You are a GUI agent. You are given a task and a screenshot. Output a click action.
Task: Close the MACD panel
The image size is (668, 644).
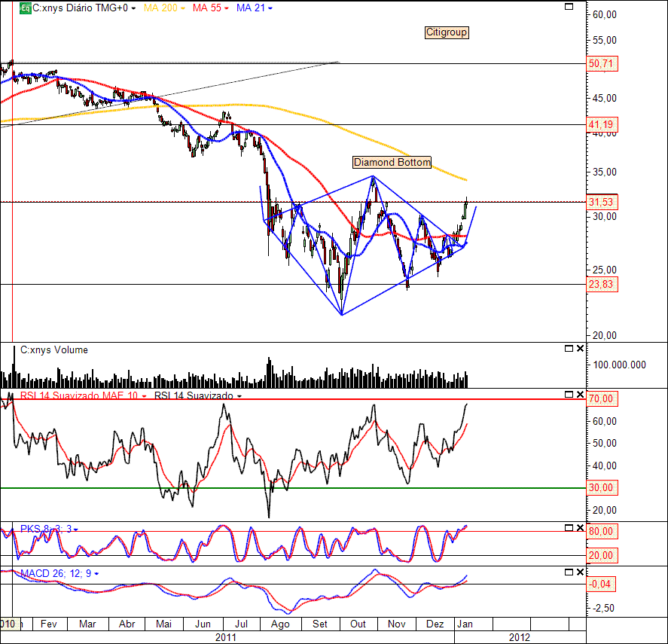tap(580, 572)
